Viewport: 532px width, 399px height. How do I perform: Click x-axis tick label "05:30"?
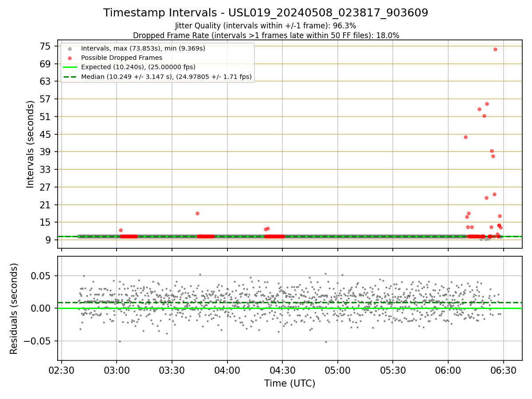[393, 370]
